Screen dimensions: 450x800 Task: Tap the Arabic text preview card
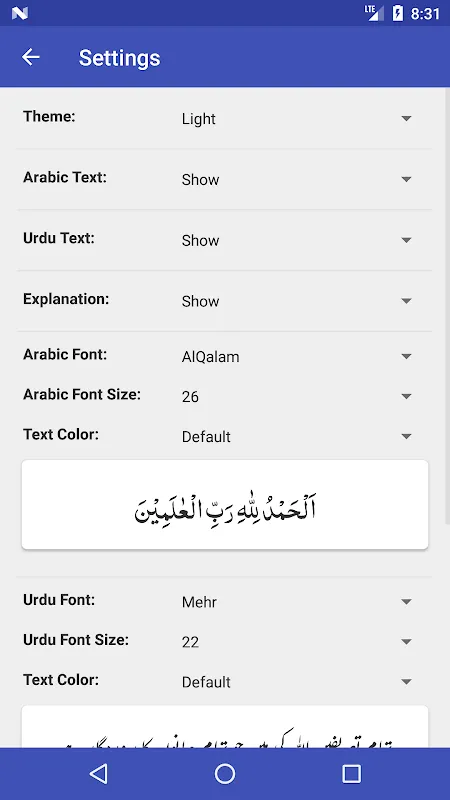225,505
